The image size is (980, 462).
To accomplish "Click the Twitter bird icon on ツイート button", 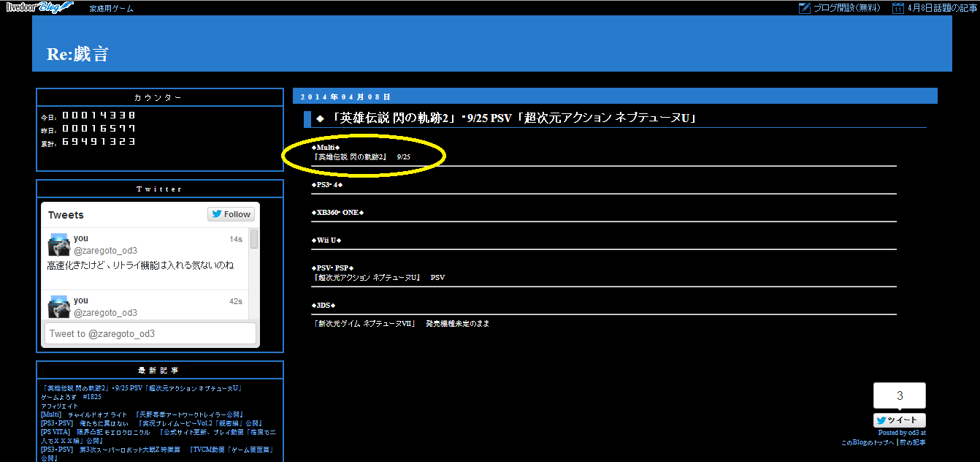I will pyautogui.click(x=881, y=420).
